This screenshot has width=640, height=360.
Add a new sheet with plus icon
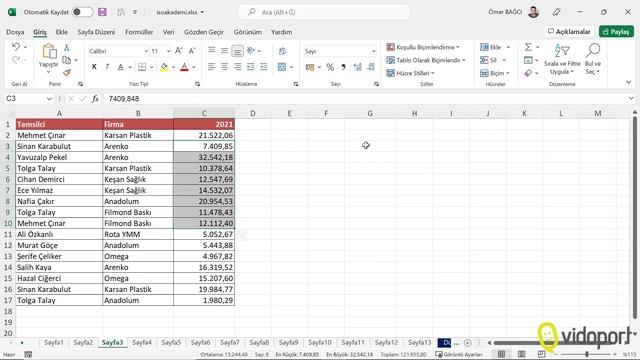tap(468, 343)
